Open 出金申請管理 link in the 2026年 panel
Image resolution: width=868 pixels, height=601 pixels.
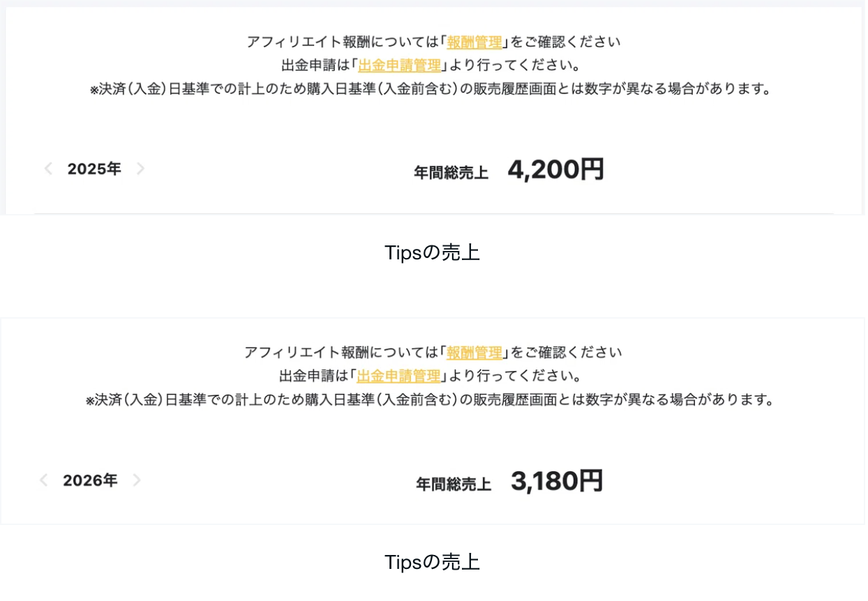(398, 376)
